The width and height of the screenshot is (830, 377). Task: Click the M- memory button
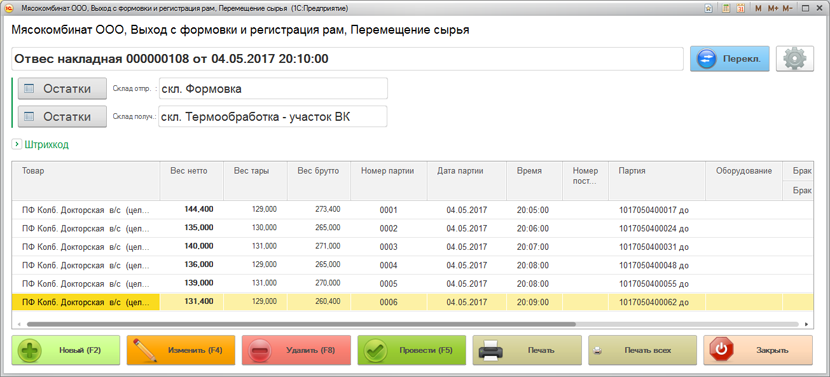click(x=787, y=8)
